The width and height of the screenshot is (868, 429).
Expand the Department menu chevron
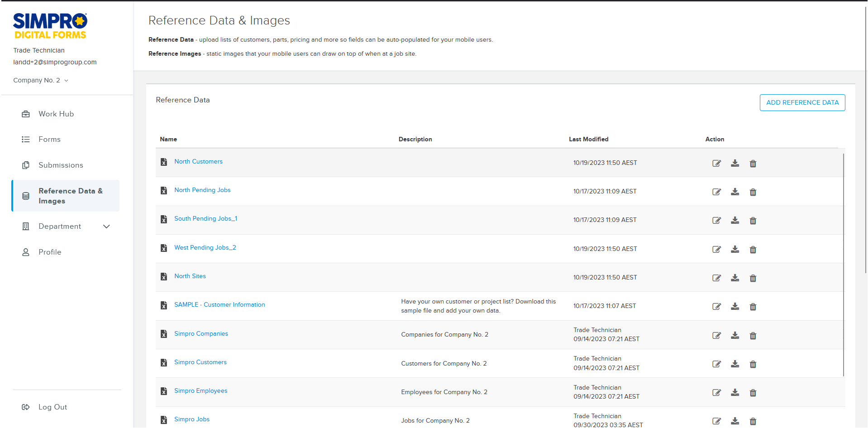point(106,227)
